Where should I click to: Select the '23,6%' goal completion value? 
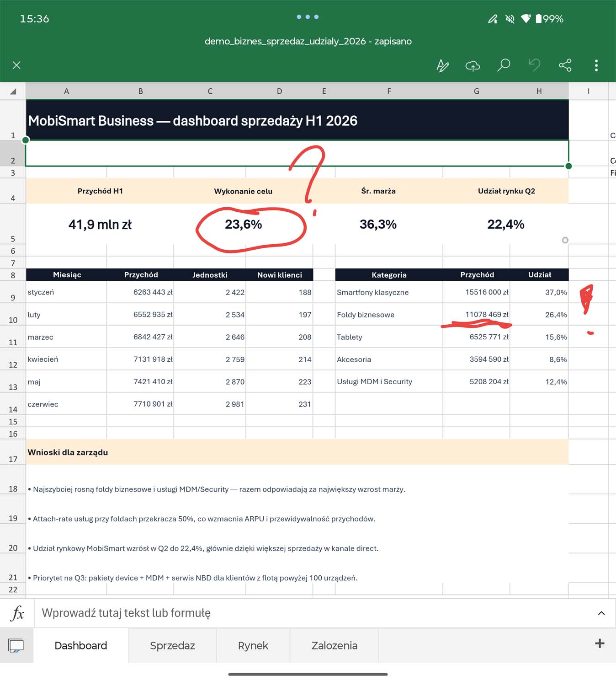[243, 224]
